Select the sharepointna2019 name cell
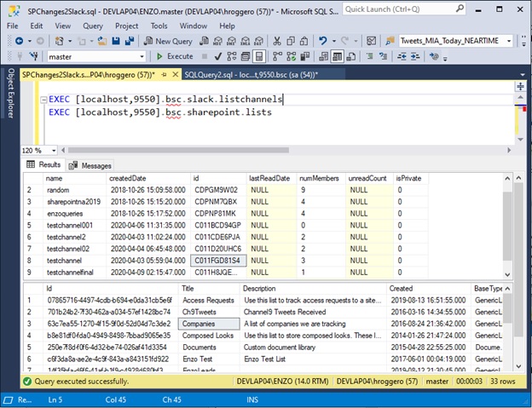 (74, 202)
